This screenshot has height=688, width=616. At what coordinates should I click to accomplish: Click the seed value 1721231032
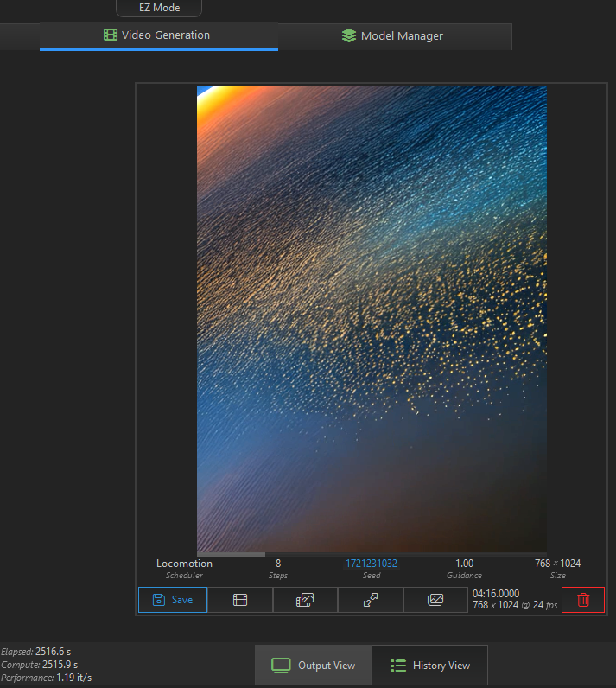pos(372,564)
